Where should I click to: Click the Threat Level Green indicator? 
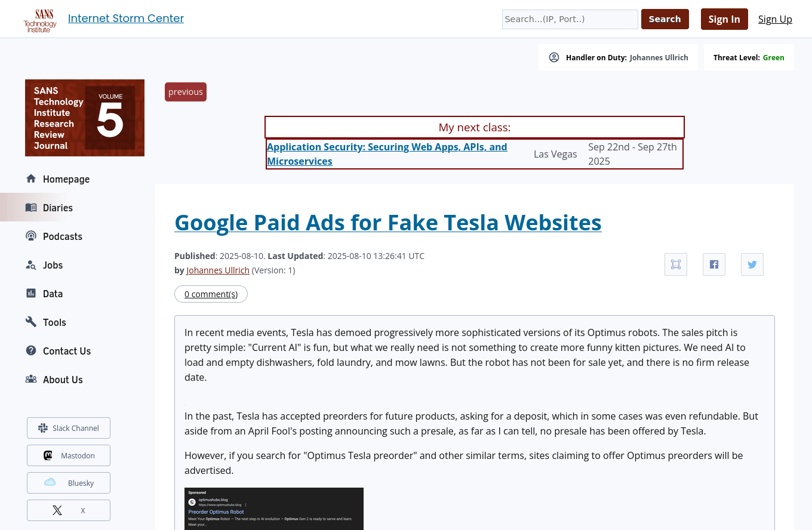pyautogui.click(x=749, y=58)
